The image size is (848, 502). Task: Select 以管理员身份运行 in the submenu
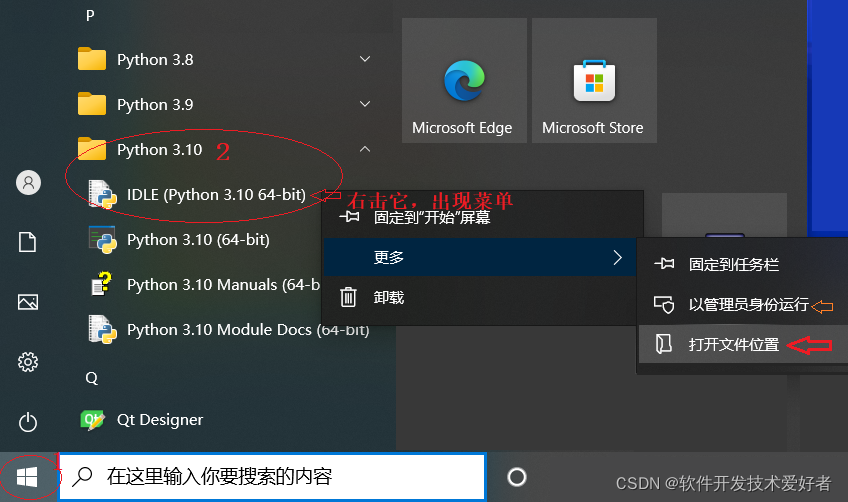click(x=743, y=305)
